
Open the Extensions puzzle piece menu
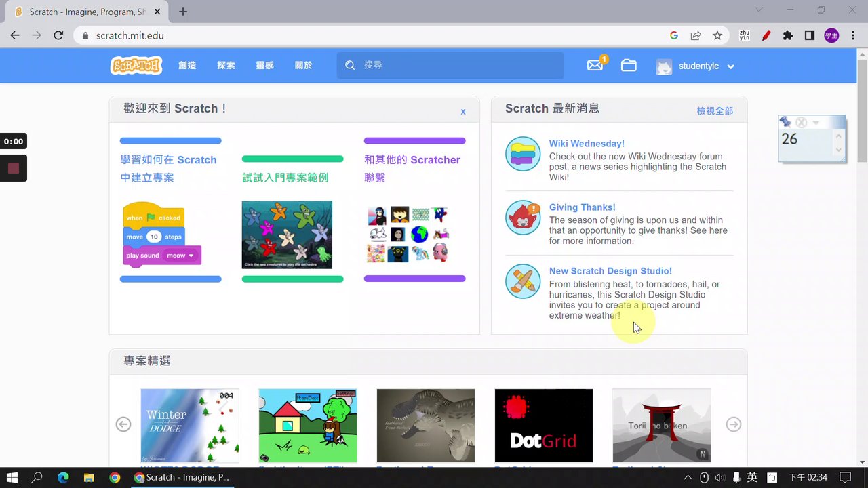(787, 35)
